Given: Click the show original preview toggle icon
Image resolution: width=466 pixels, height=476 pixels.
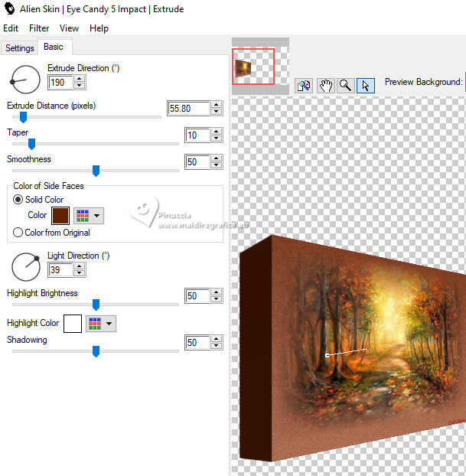Looking at the screenshot, I should (x=304, y=86).
